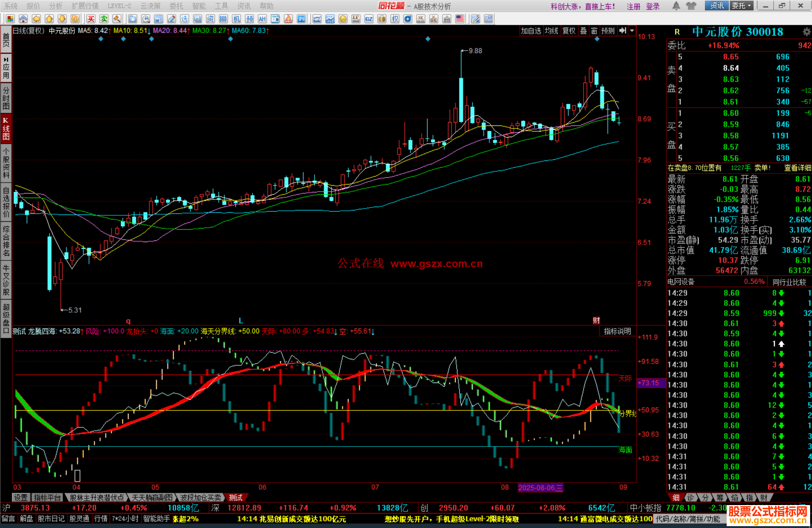This screenshot has height=528, width=812.
Task: Switch to the 天天躺赢副图 indicator tab
Action: (152, 498)
